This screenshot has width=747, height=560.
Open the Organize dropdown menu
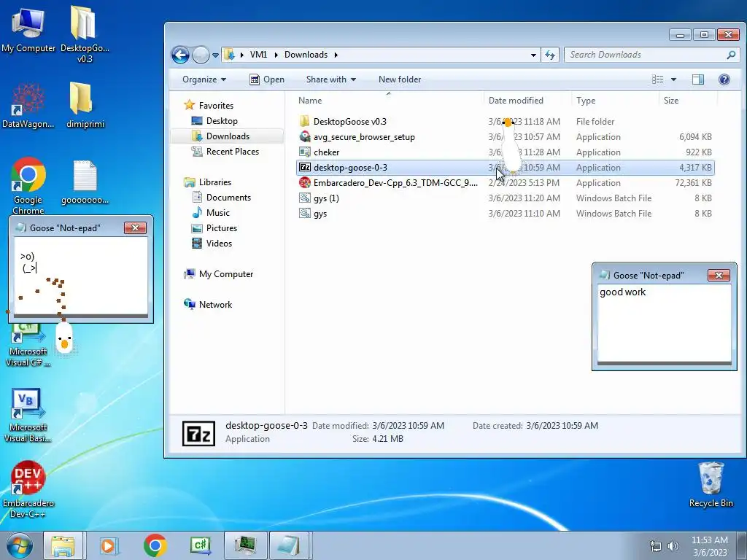pos(204,79)
